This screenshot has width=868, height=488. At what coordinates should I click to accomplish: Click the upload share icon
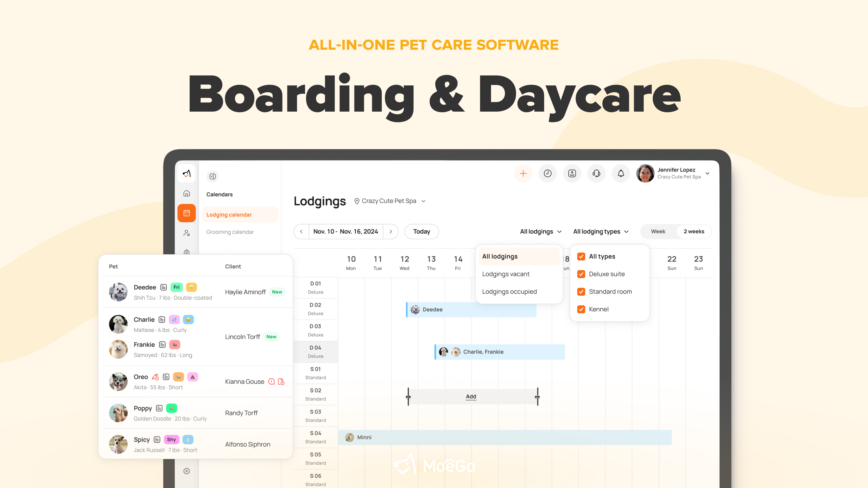click(x=572, y=174)
